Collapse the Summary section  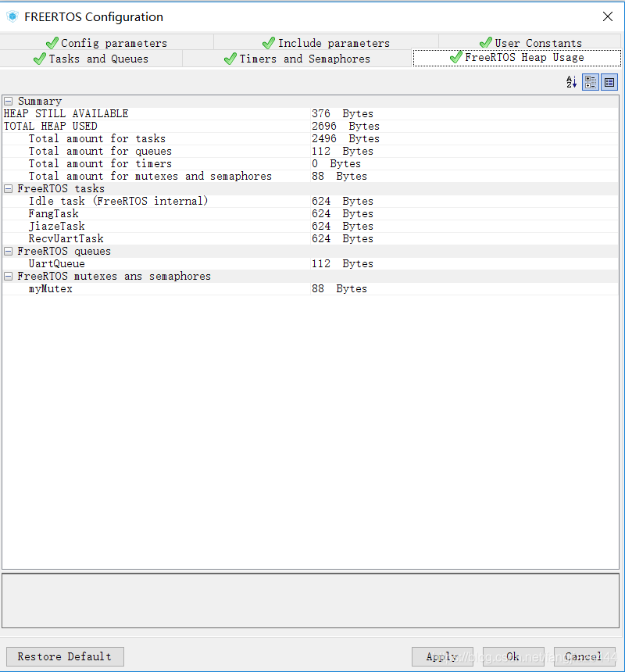tap(8, 101)
